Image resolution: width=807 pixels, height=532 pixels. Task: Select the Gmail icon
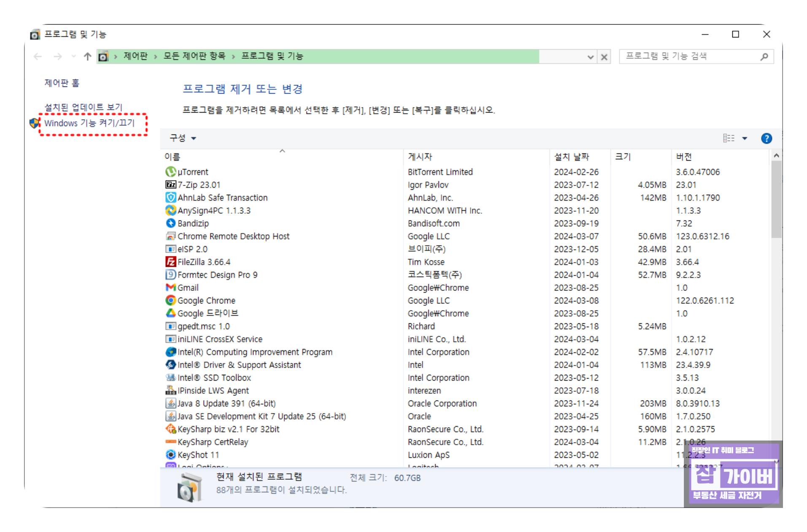pyautogui.click(x=170, y=287)
